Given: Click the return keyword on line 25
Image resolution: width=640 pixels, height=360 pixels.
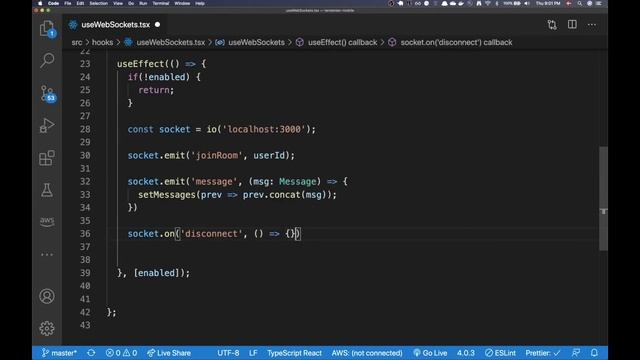Looking at the screenshot, I should [x=154, y=90].
